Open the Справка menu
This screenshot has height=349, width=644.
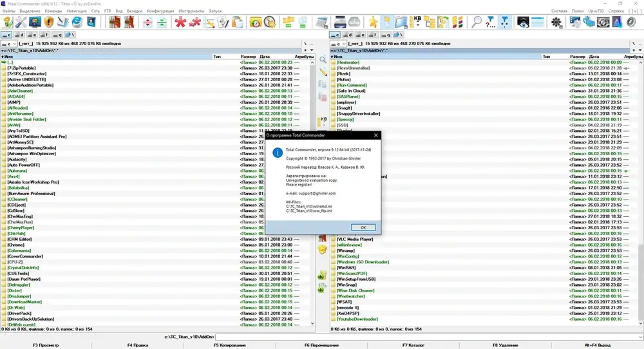pyautogui.click(x=616, y=11)
